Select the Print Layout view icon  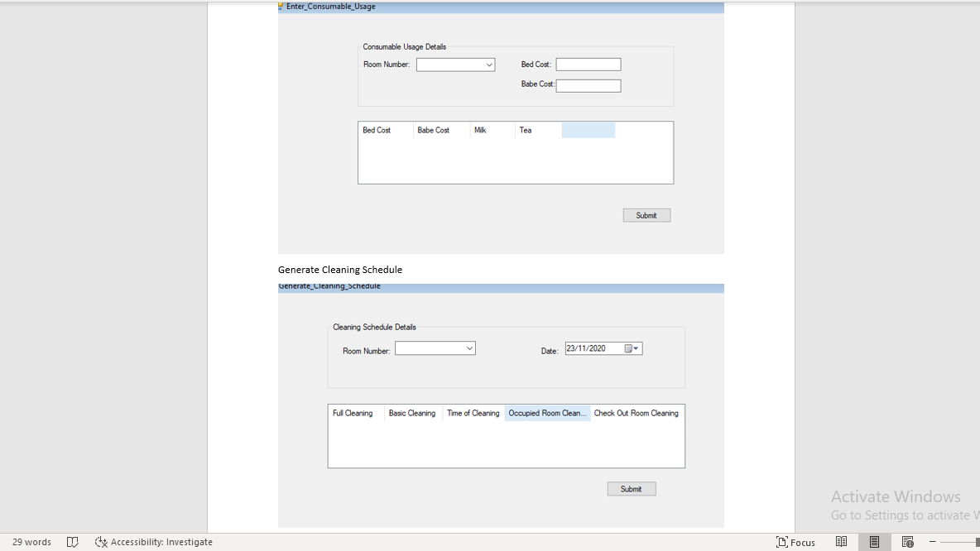pyautogui.click(x=874, y=542)
